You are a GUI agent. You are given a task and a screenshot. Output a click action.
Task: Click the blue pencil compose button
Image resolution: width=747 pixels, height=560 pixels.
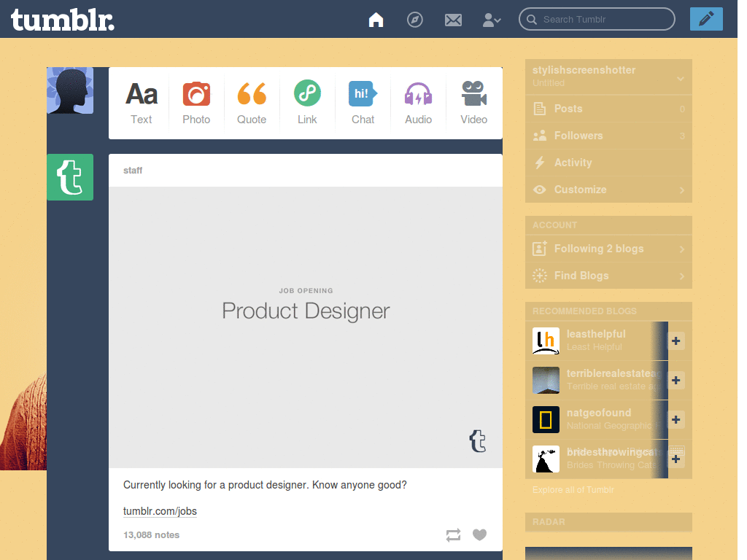tap(706, 19)
